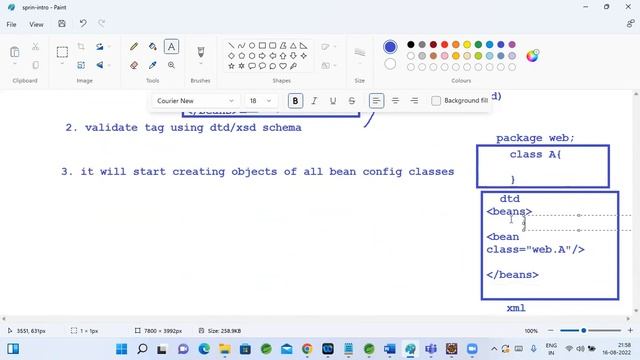The image size is (640, 360).
Task: Open the Brushes tool
Action: click(x=200, y=51)
